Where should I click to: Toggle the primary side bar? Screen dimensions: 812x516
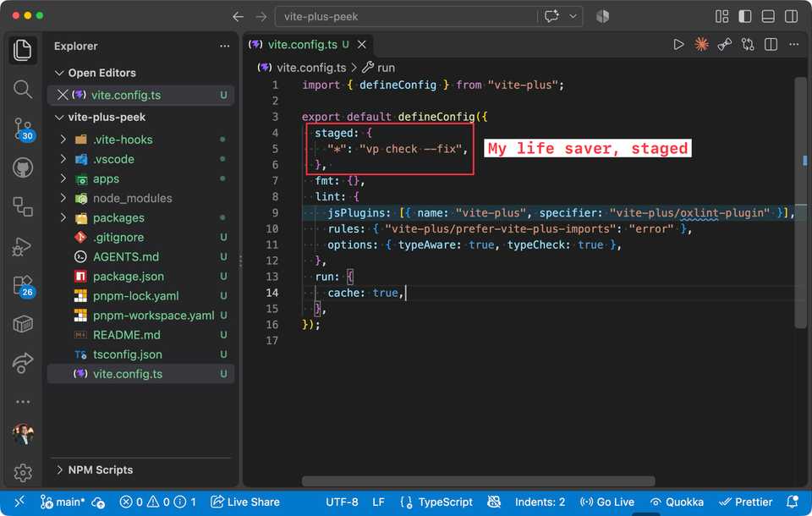[744, 16]
